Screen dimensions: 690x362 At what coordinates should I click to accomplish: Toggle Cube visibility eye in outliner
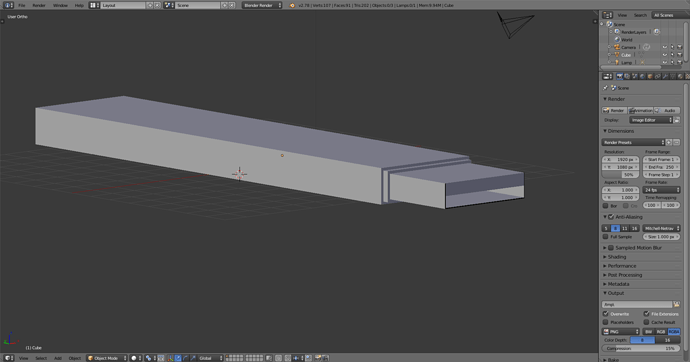[x=664, y=55]
